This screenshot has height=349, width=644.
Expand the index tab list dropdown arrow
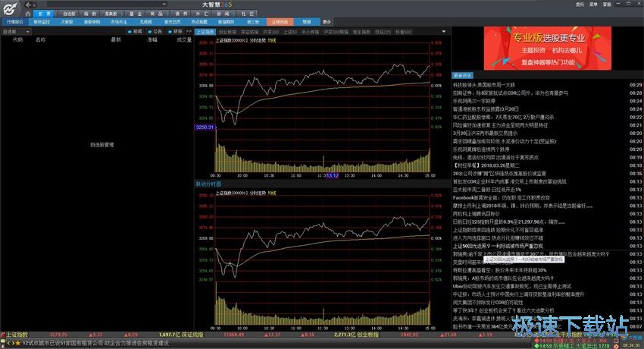[x=443, y=32]
